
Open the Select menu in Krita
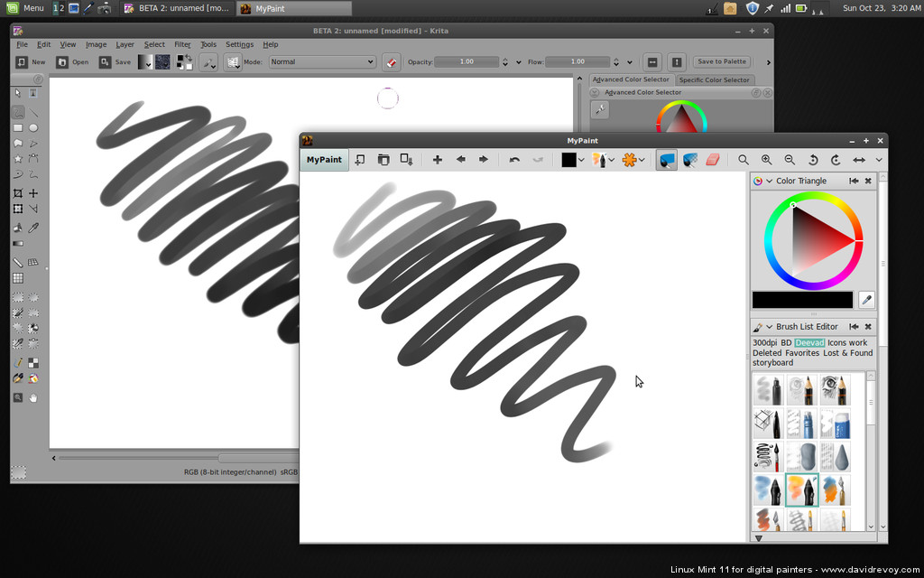154,45
